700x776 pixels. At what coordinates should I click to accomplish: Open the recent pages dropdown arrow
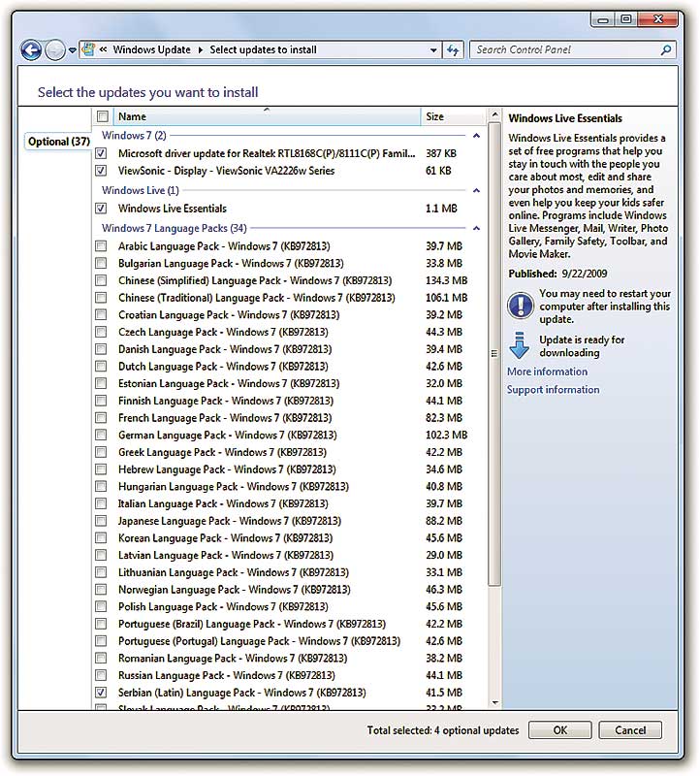pos(72,50)
